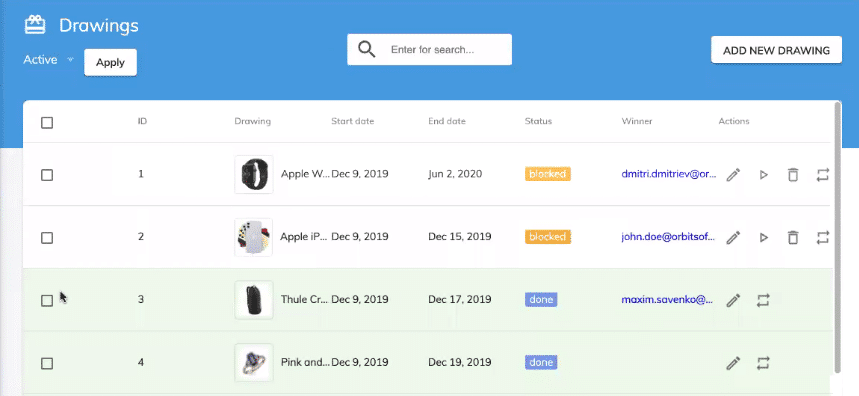Check the checkbox for drawing 1
Image resolution: width=859 pixels, height=396 pixels.
47,175
